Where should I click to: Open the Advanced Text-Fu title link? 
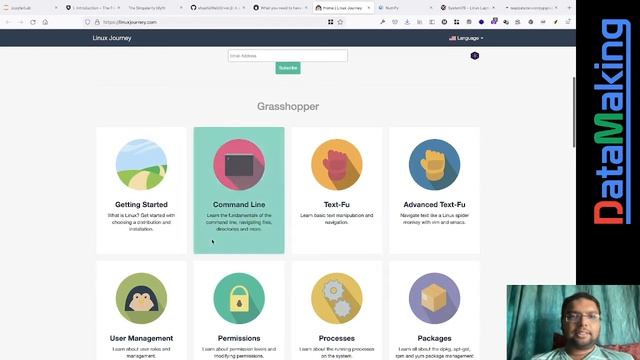point(434,204)
